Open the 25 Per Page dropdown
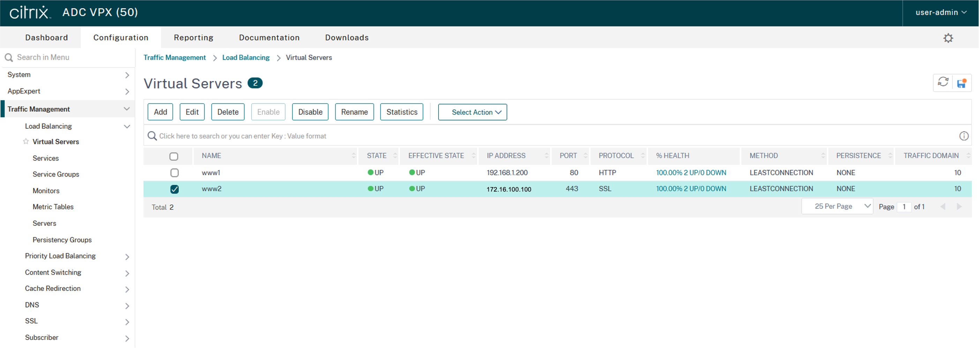Image resolution: width=980 pixels, height=348 pixels. [x=837, y=206]
